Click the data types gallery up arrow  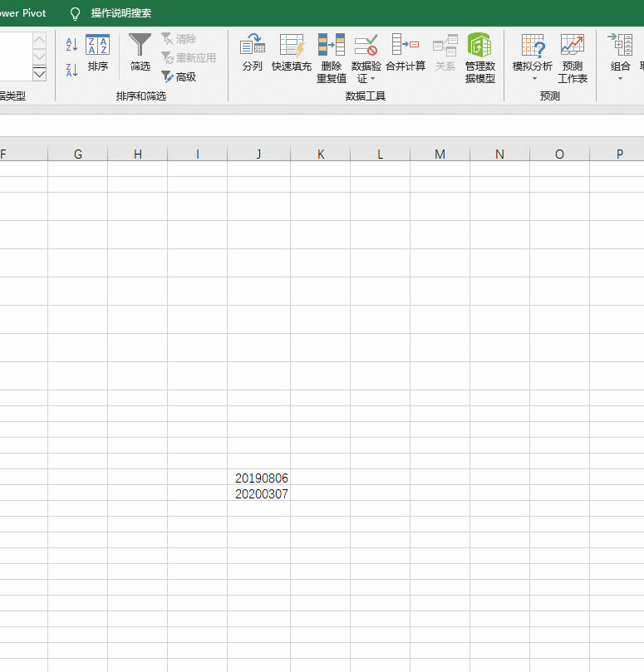[x=39, y=40]
